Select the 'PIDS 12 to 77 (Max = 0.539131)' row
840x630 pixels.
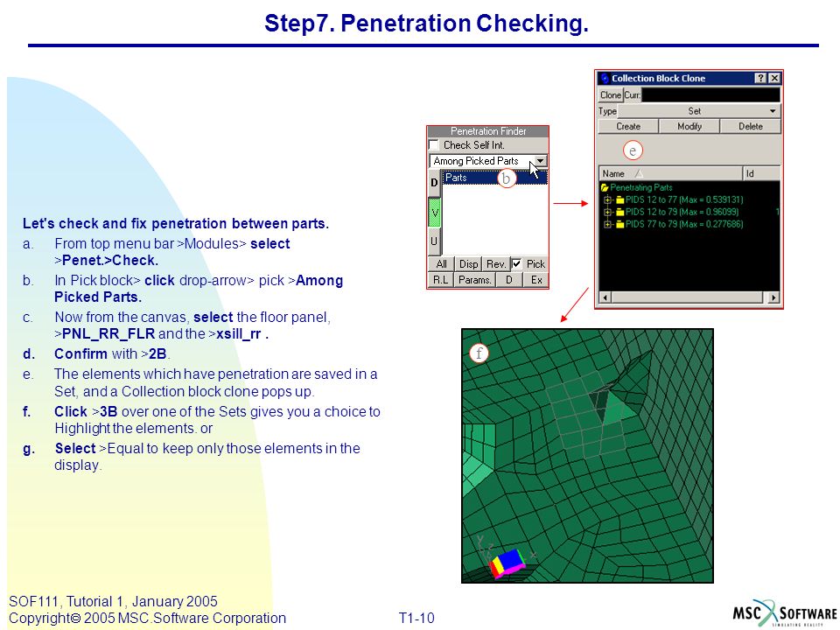[x=684, y=199]
